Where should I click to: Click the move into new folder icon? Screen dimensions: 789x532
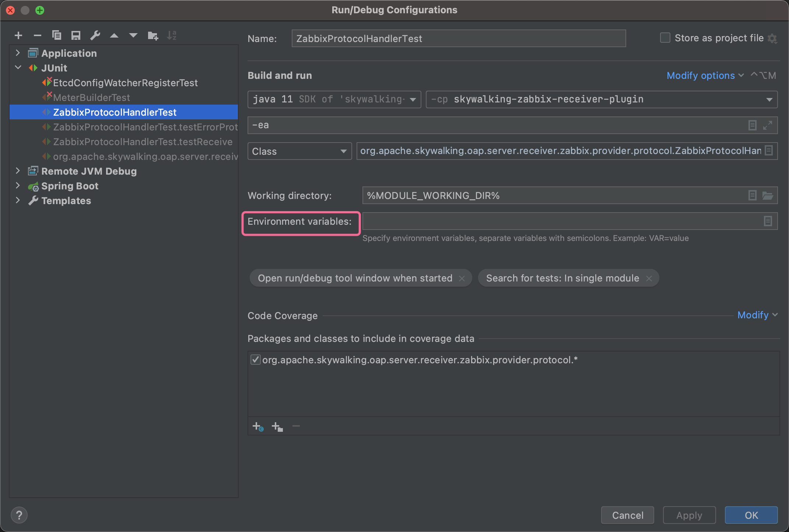(152, 36)
